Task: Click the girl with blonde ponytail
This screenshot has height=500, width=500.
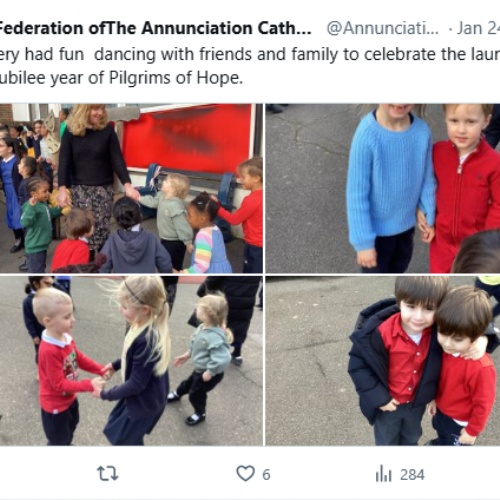Action: 137,362
